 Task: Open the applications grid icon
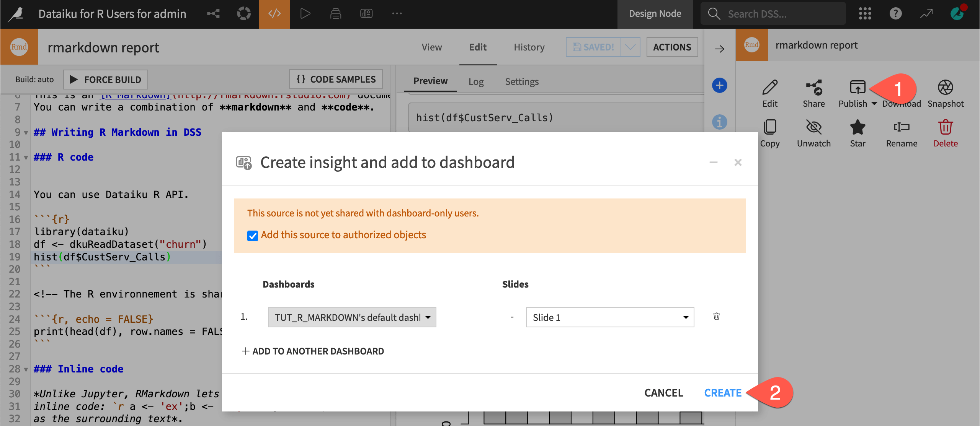pyautogui.click(x=865, y=14)
